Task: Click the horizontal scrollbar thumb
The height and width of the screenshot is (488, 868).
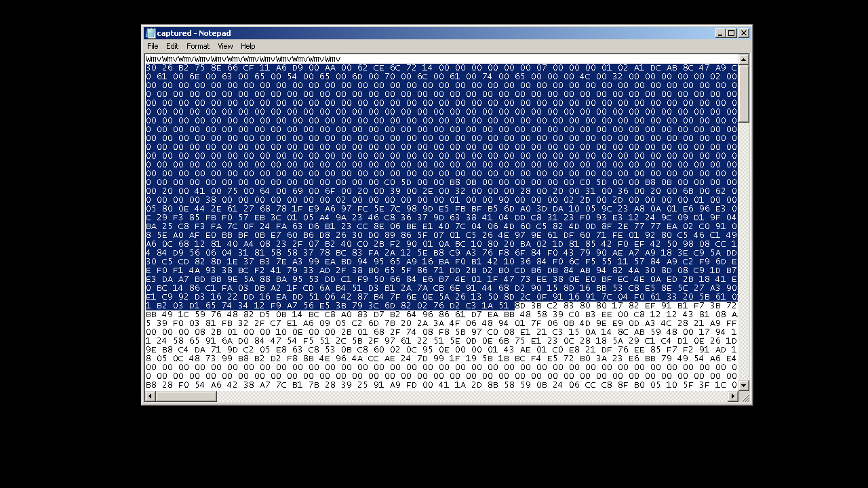Action: 186,396
